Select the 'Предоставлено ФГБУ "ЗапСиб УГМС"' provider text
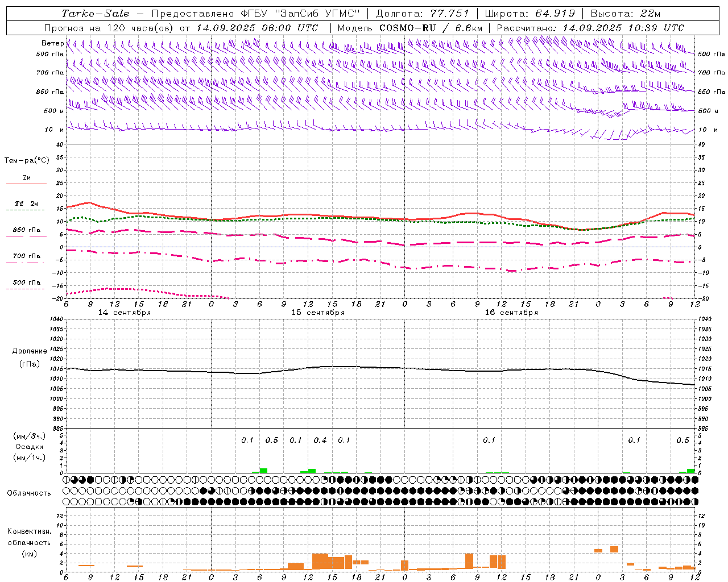Image resolution: width=728 pixels, height=582 pixels. 255,14
